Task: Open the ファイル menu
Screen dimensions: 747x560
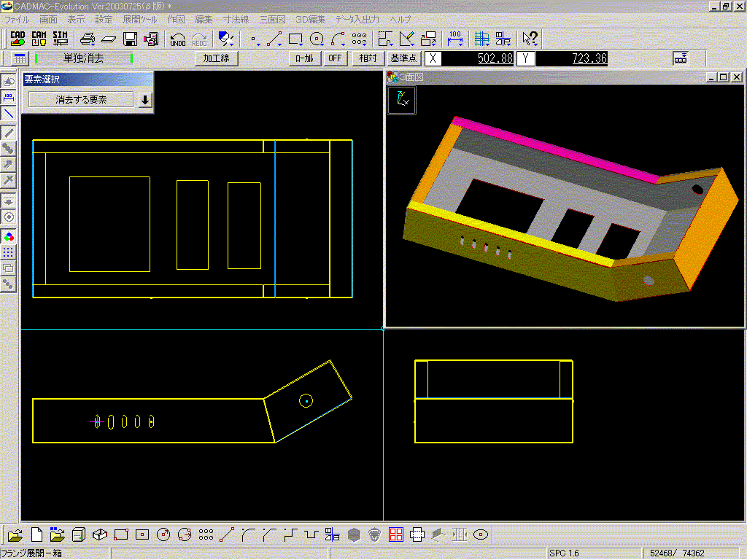Action: [x=18, y=19]
